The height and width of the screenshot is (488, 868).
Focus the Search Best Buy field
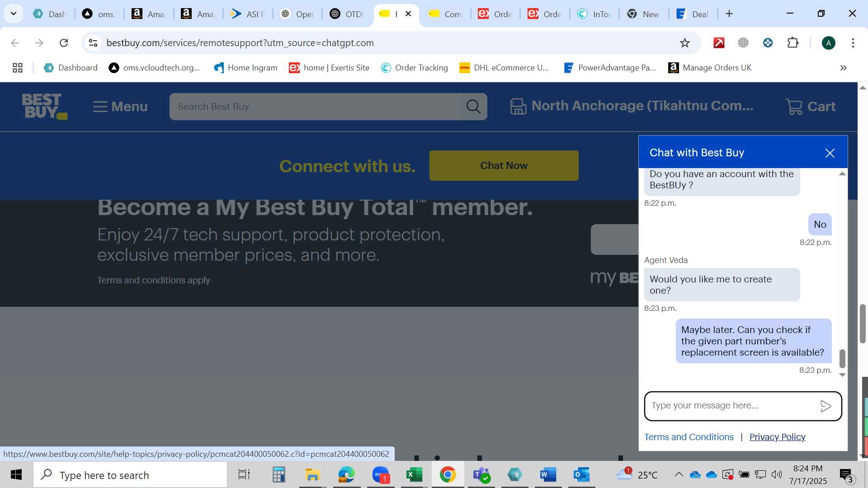(x=315, y=107)
